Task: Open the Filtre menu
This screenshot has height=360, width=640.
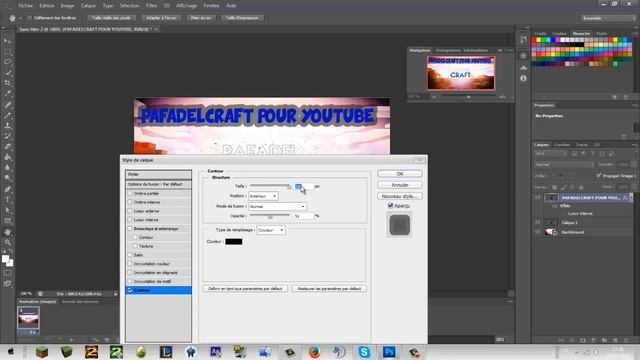Action: point(151,6)
